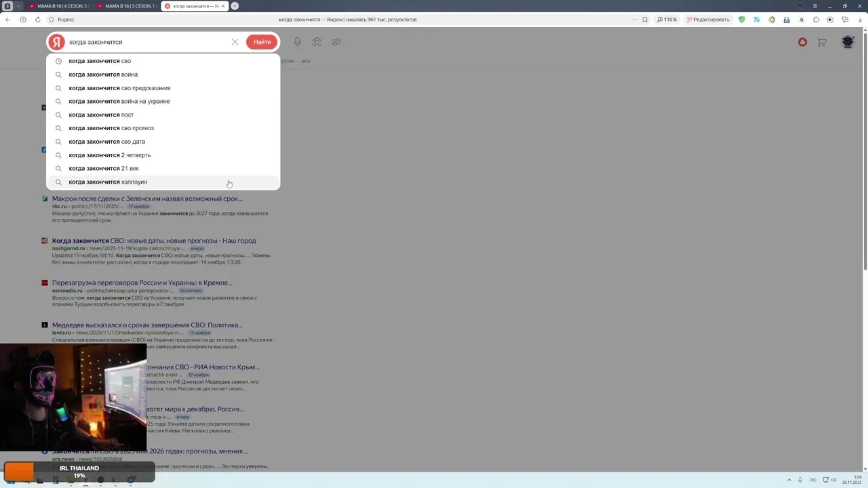Bookmark this page
Image resolution: width=868 pixels, height=488 pixels.
[645, 20]
